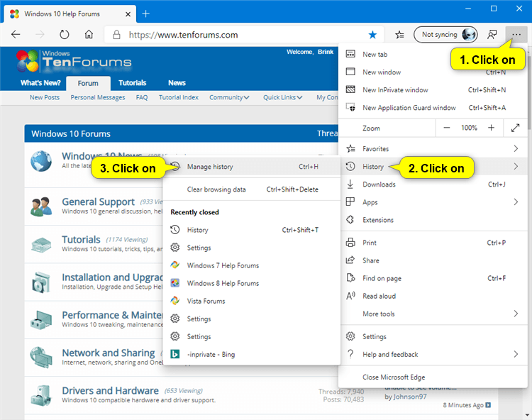Reopen the -inprivate - Bing entry

point(252,354)
